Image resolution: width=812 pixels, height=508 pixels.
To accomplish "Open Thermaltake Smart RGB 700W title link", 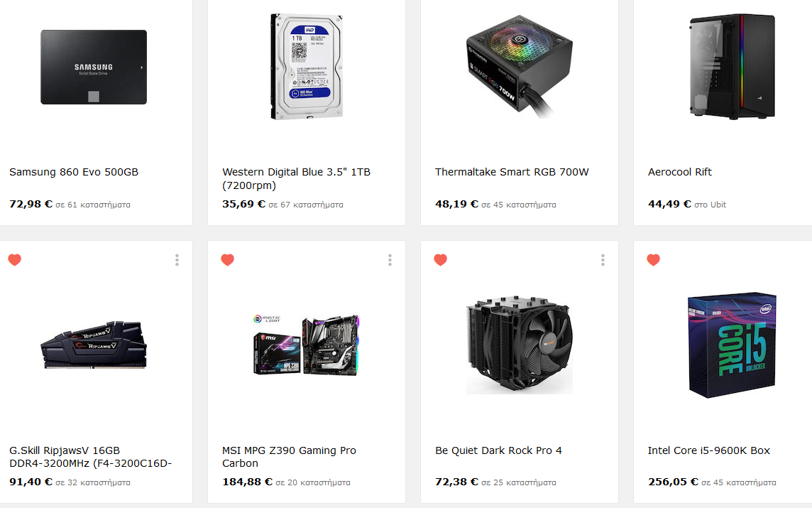I will point(512,172).
